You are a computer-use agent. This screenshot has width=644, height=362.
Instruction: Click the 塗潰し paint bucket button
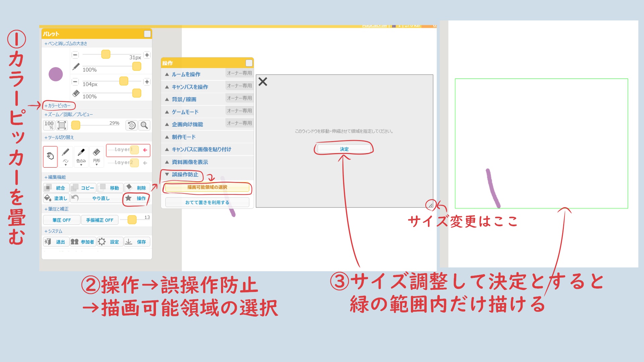click(x=56, y=198)
